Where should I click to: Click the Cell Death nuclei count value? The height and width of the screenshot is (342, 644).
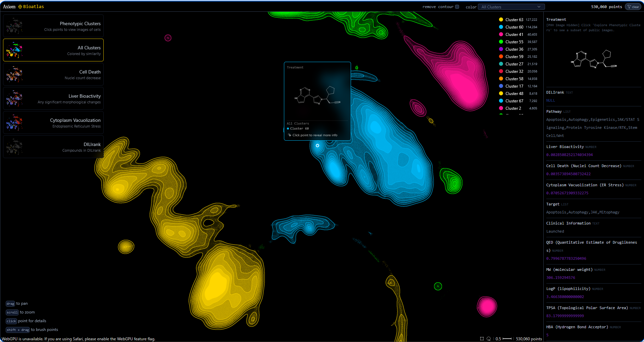point(568,174)
